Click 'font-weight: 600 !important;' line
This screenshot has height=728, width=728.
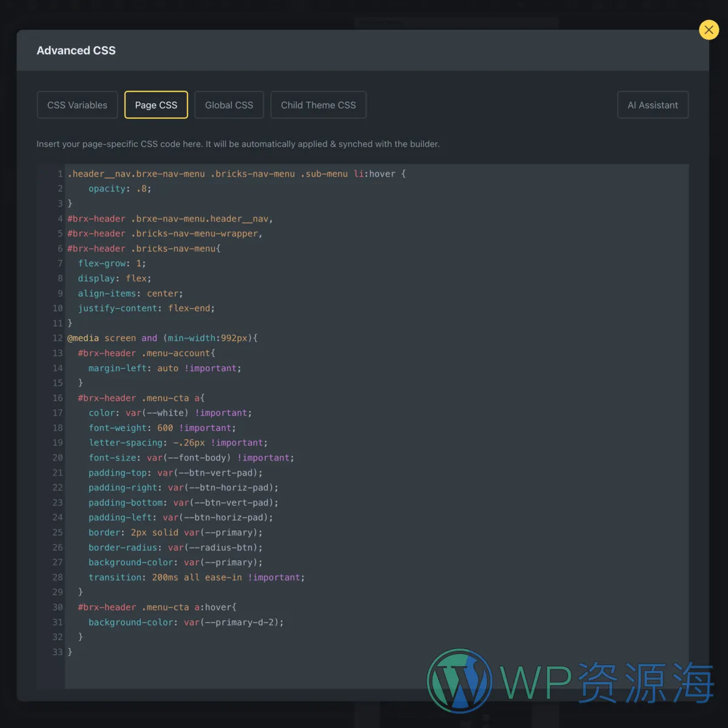(162, 428)
